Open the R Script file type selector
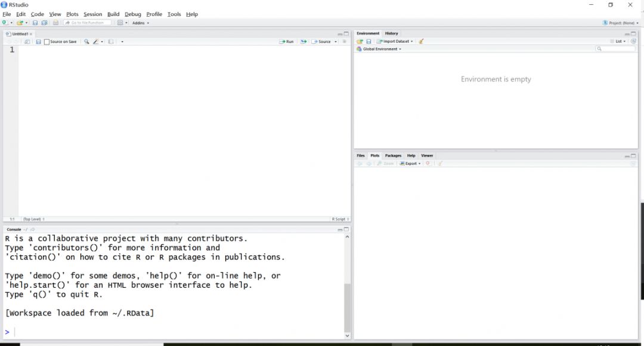 [x=340, y=219]
